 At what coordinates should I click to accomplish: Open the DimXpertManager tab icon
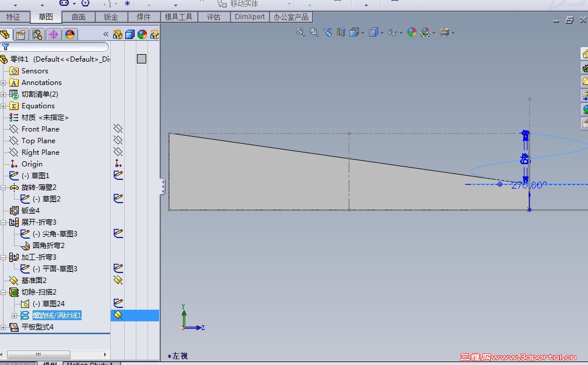(x=54, y=34)
